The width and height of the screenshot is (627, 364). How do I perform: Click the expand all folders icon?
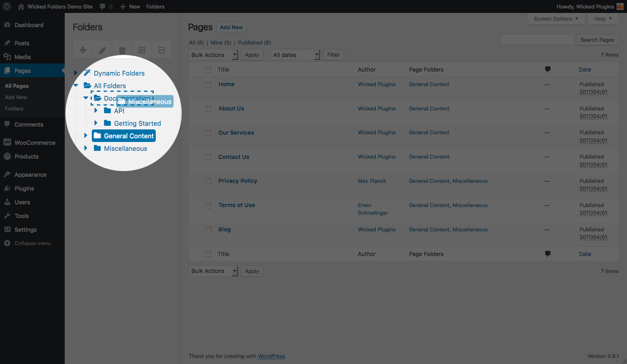tap(142, 50)
